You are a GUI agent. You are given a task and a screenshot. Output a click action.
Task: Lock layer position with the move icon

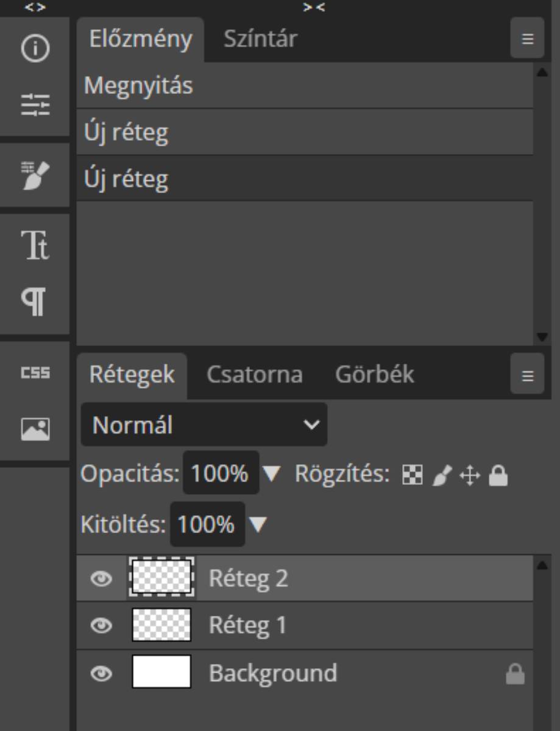point(470,475)
